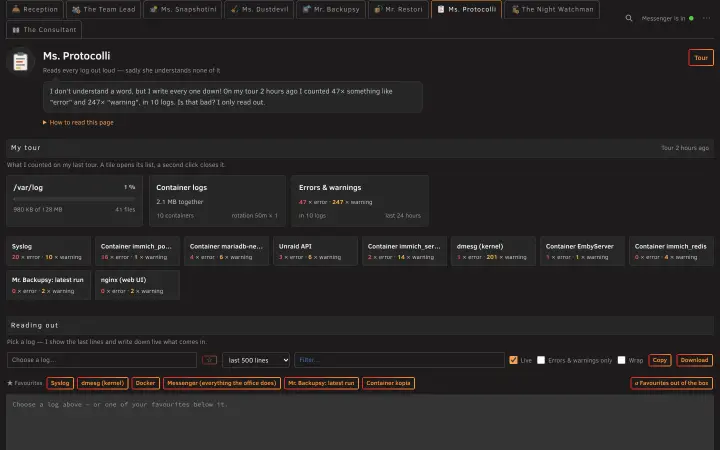Click the Tour 2 hours ago text
The image size is (720, 450).
(x=685, y=148)
